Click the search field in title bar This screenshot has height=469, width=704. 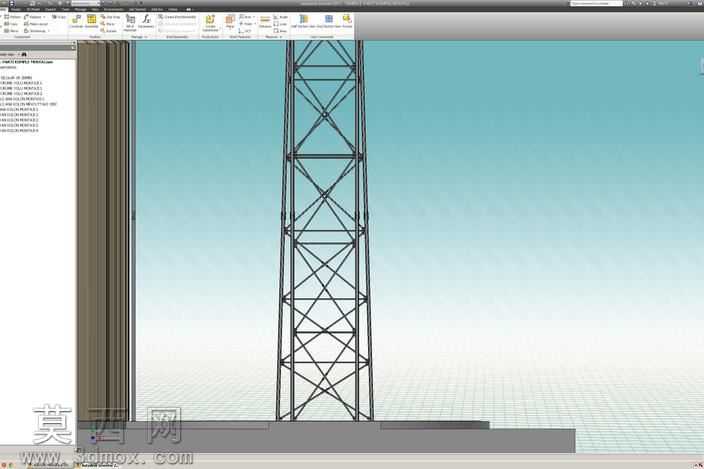click(x=596, y=4)
